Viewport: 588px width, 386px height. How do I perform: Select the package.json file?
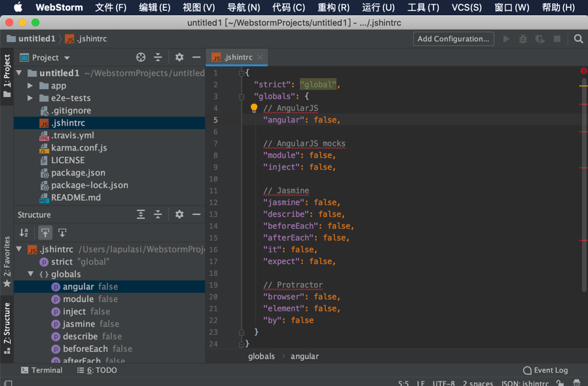point(109,173)
